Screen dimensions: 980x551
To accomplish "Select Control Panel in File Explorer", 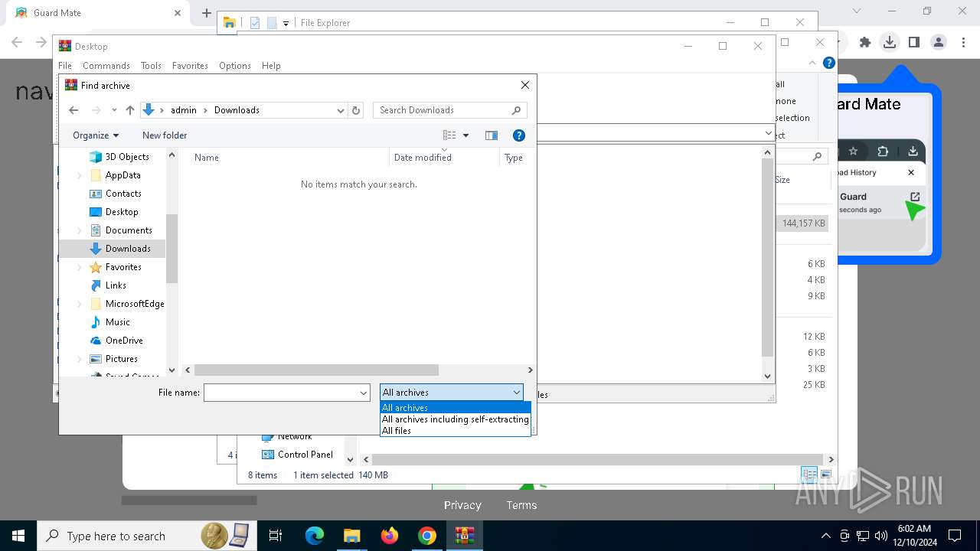I will pos(297,455).
